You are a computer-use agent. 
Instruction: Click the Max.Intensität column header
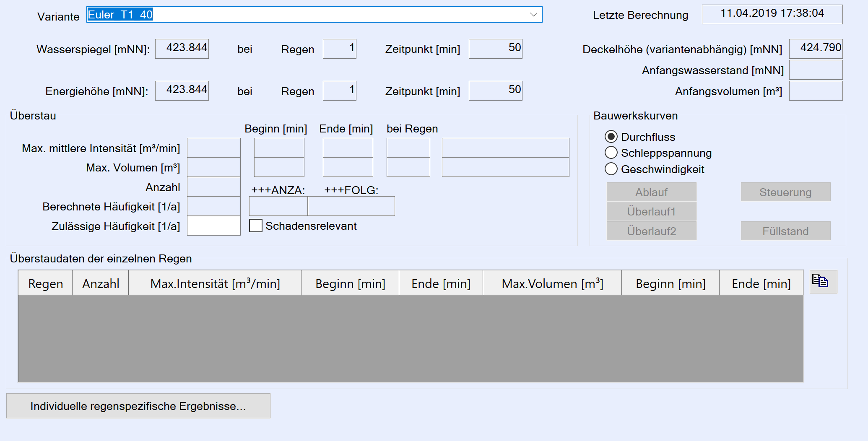(215, 283)
